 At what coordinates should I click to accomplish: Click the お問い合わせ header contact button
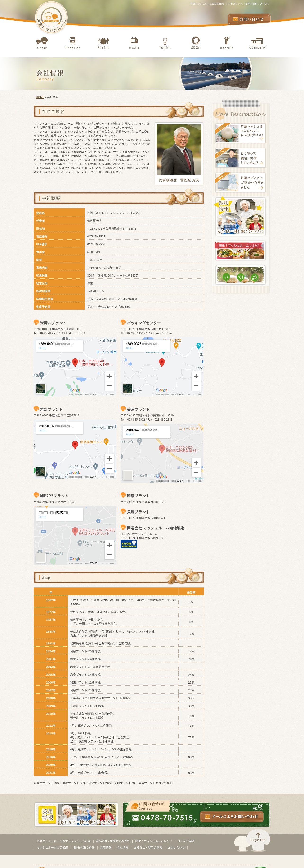click(249, 19)
